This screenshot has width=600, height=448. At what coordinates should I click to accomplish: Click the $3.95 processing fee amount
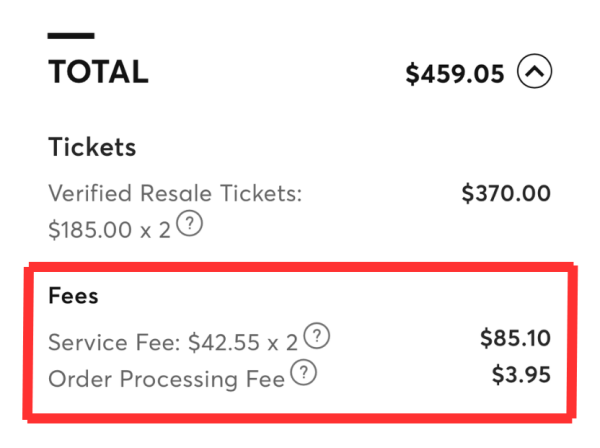coord(521,375)
